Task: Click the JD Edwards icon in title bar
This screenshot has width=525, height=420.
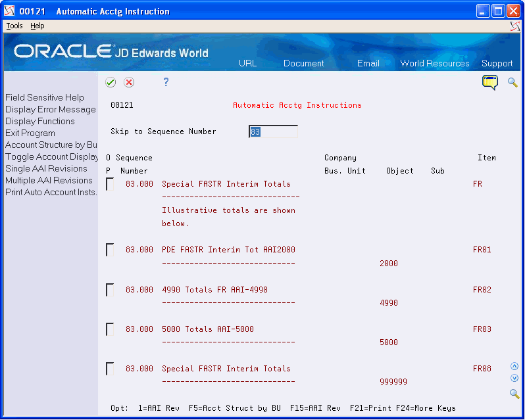Action: [9, 11]
